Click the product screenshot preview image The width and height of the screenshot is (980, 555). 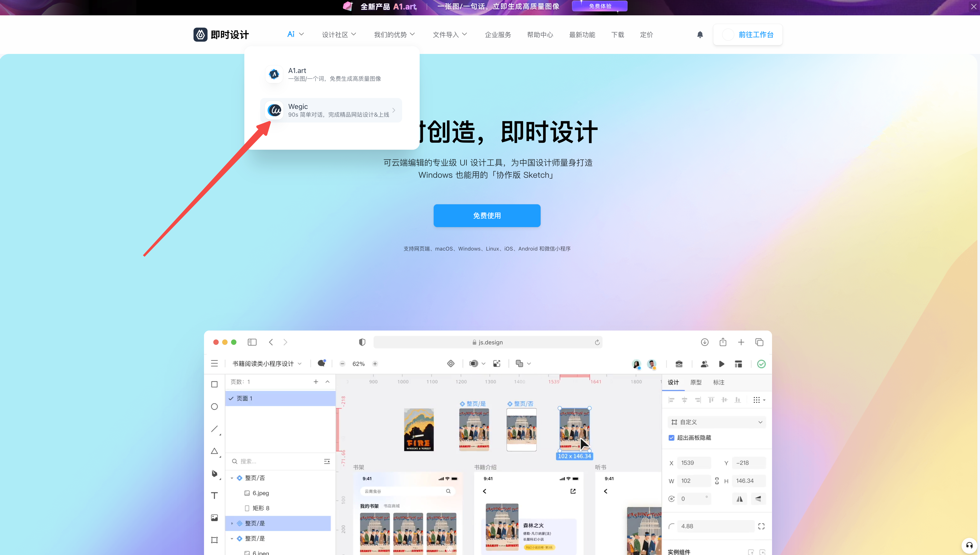(x=488, y=442)
